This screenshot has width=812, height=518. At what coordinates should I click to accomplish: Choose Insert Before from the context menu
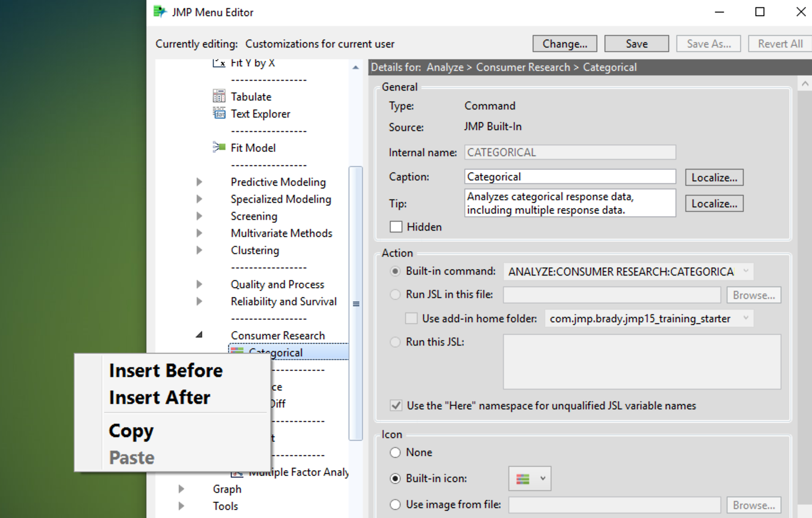coord(166,370)
